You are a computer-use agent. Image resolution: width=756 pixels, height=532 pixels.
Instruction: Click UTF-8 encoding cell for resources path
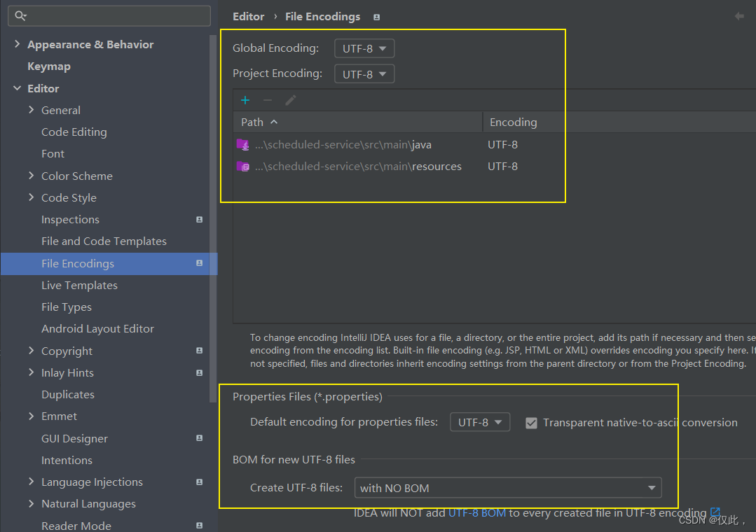click(502, 167)
